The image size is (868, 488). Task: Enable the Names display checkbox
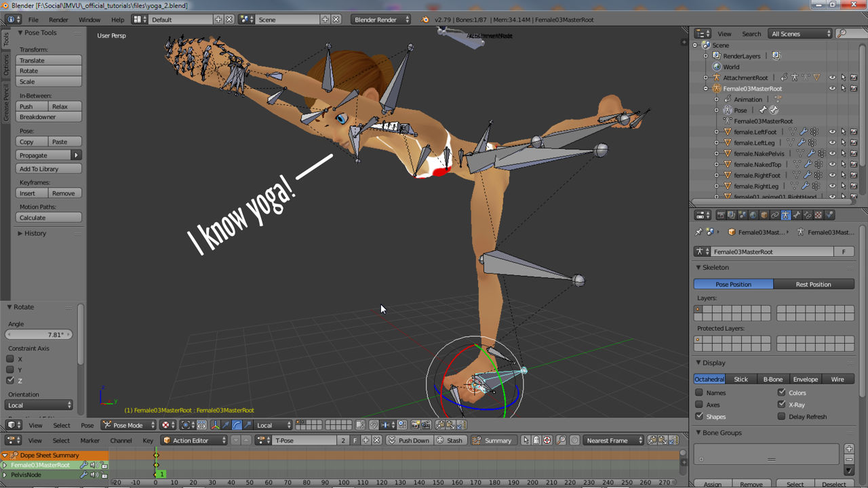699,392
